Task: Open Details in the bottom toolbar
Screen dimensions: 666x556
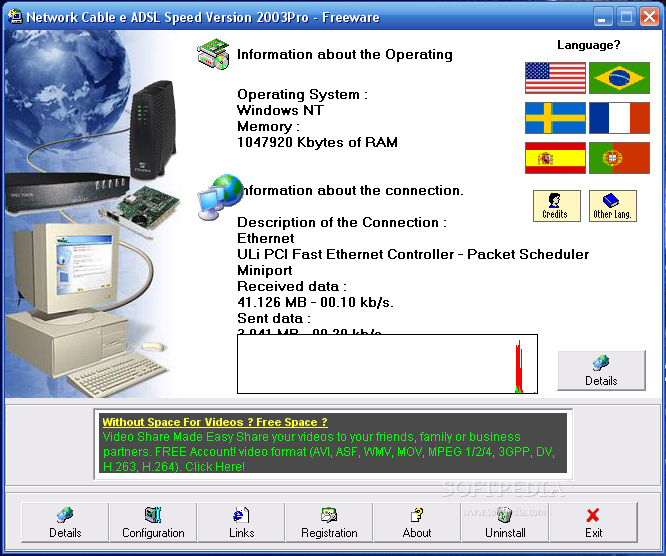Action: 65,522
